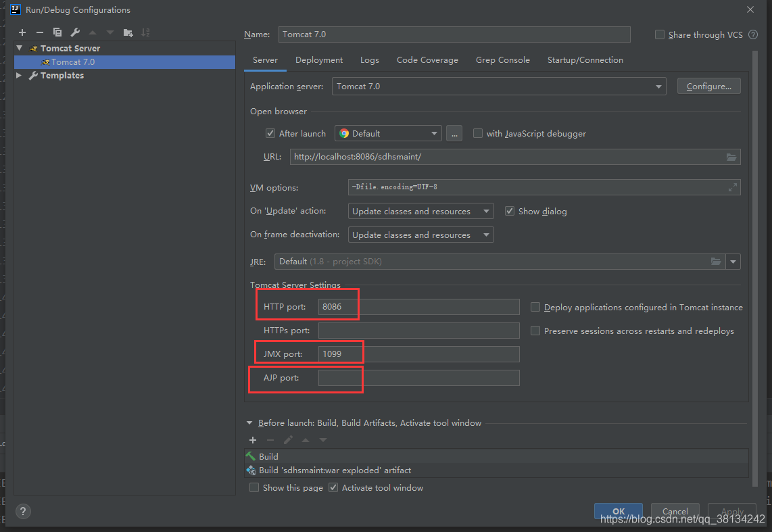Check Deploy applications configured in Tomcat instance
This screenshot has width=772, height=532.
[535, 307]
